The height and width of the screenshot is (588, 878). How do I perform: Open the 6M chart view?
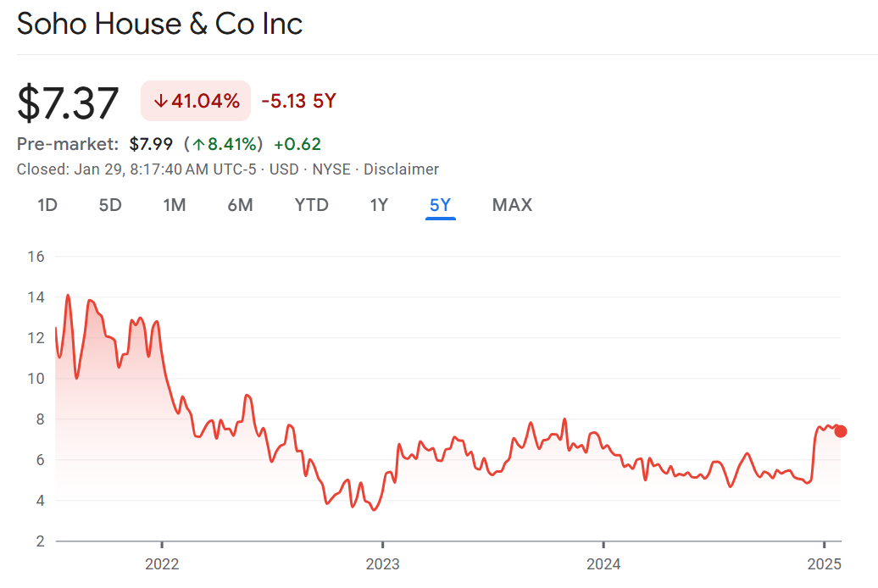pyautogui.click(x=240, y=204)
